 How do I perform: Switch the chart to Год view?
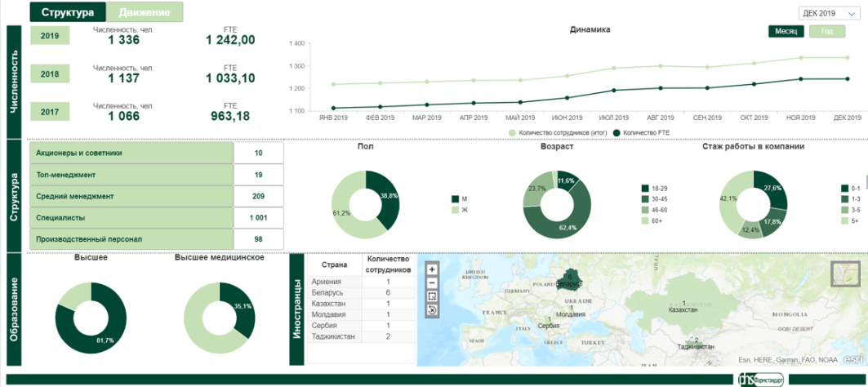pyautogui.click(x=827, y=31)
